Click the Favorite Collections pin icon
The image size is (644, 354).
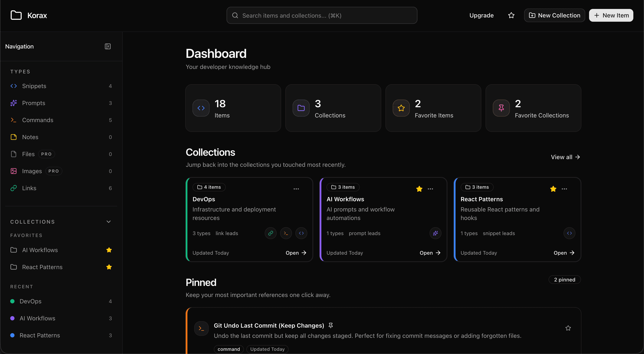click(501, 108)
